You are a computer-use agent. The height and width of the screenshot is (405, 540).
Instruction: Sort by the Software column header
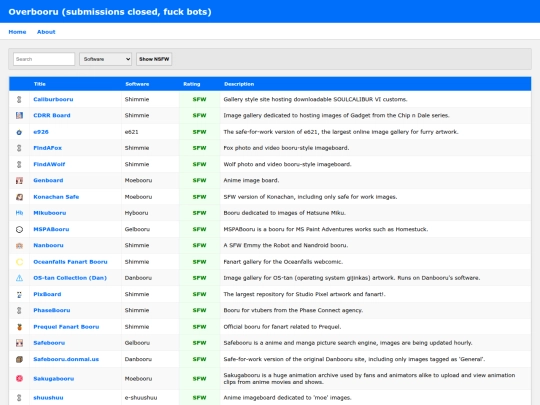[x=137, y=84]
